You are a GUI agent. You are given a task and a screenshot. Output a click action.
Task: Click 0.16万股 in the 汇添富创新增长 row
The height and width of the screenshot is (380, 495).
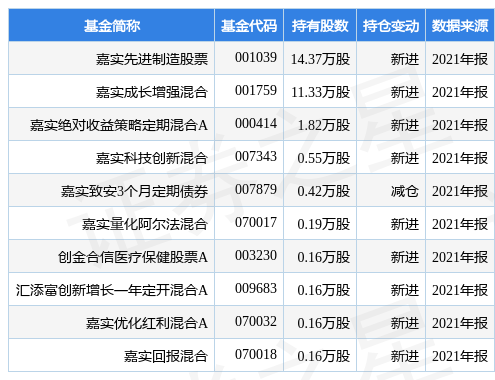[324, 290]
